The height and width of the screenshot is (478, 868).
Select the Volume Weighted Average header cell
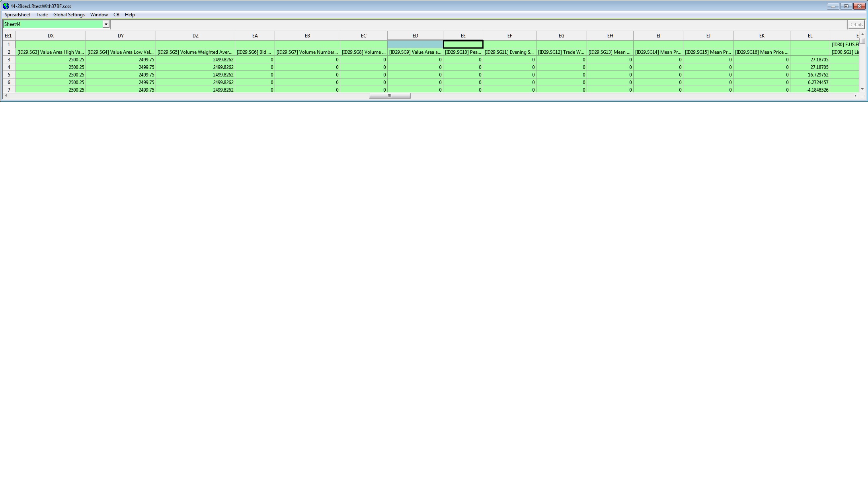tap(195, 52)
